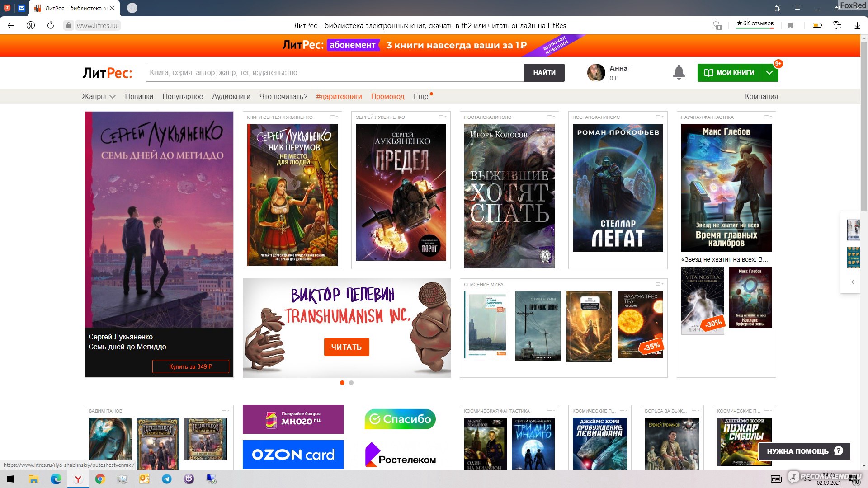The width and height of the screenshot is (868, 488).
Task: Open downloads arrow icon in browser
Action: [x=857, y=25]
